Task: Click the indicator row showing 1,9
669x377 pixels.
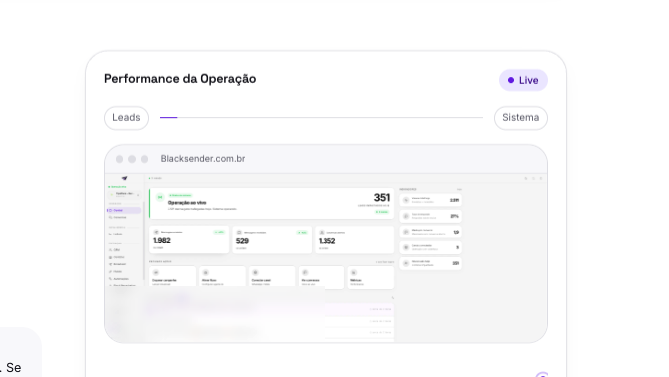Action: (430, 232)
